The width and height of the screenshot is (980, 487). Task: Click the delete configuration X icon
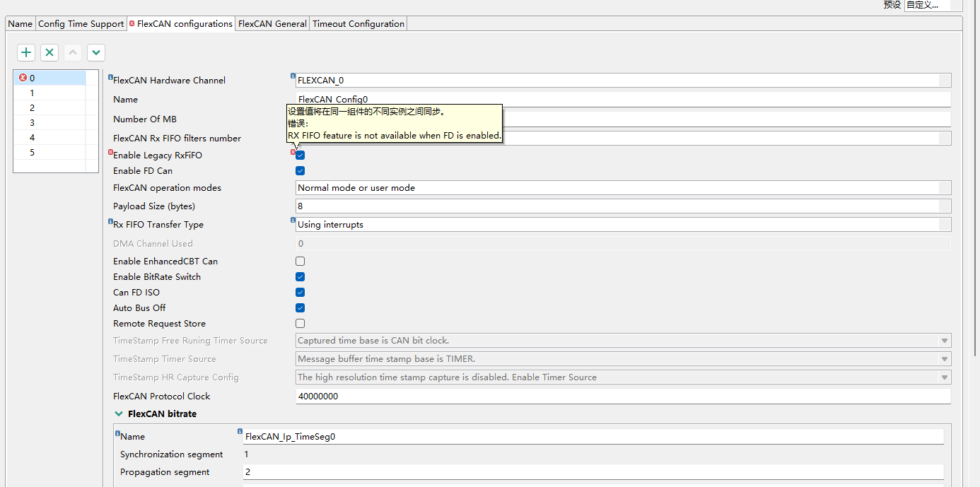tap(49, 52)
